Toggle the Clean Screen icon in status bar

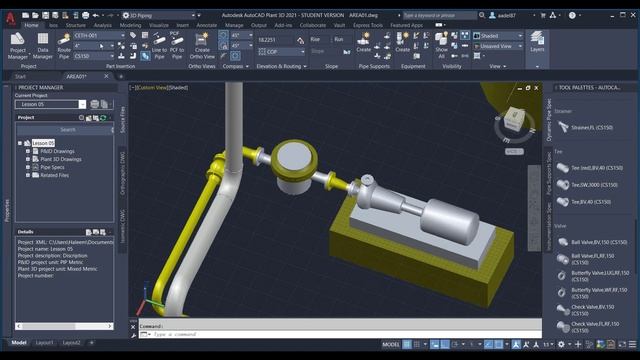click(622, 344)
